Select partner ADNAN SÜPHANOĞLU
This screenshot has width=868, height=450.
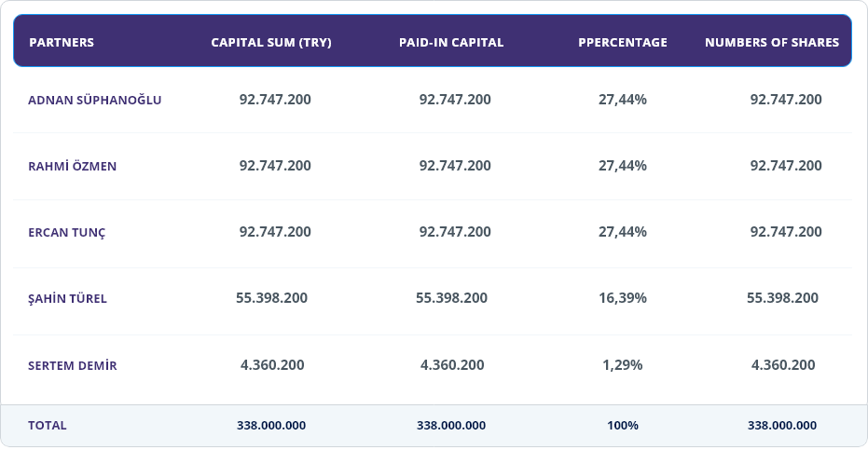(x=95, y=100)
